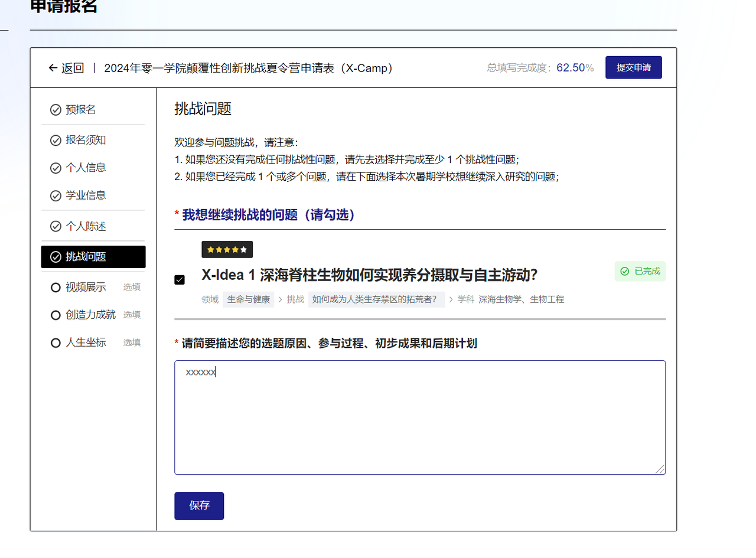Viewport: 756px width, 558px height.
Task: Click the 保存 button
Action: (x=199, y=506)
